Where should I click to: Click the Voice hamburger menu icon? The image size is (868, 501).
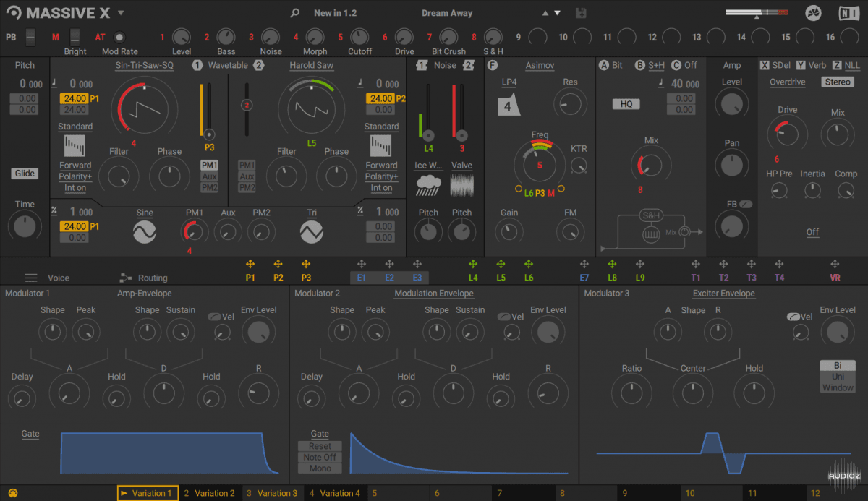coord(31,278)
